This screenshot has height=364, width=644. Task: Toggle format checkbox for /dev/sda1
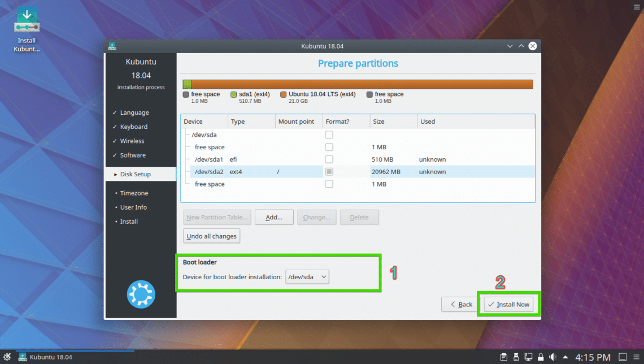(x=329, y=159)
